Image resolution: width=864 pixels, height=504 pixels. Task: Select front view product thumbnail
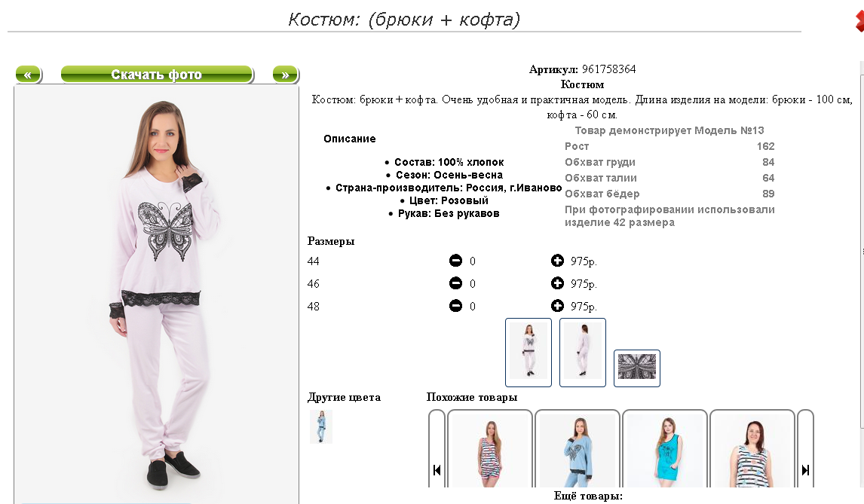pos(529,353)
